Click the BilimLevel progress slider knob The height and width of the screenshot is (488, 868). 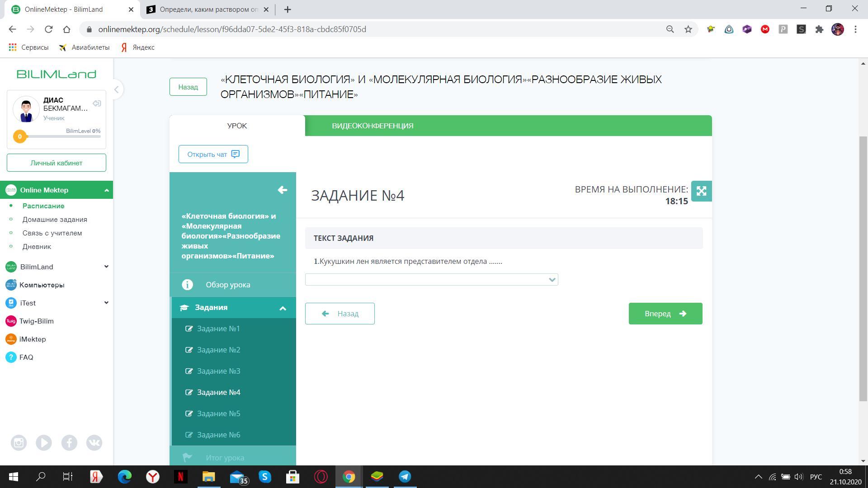pyautogui.click(x=20, y=136)
